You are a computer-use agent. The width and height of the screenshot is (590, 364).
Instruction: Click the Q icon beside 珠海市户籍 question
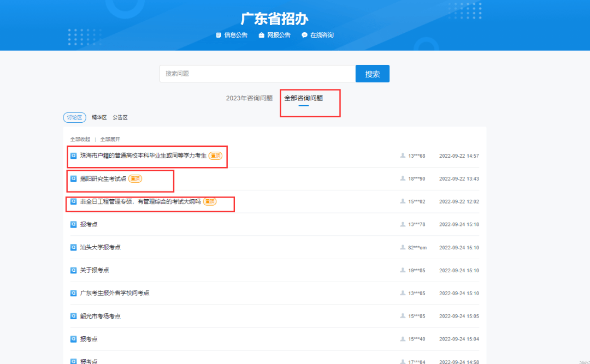coord(74,156)
